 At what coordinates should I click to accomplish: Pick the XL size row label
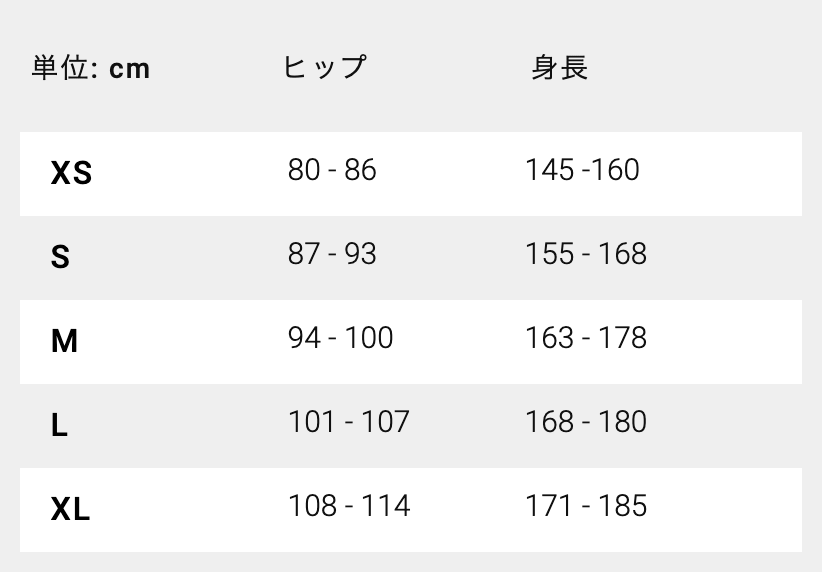coord(70,510)
